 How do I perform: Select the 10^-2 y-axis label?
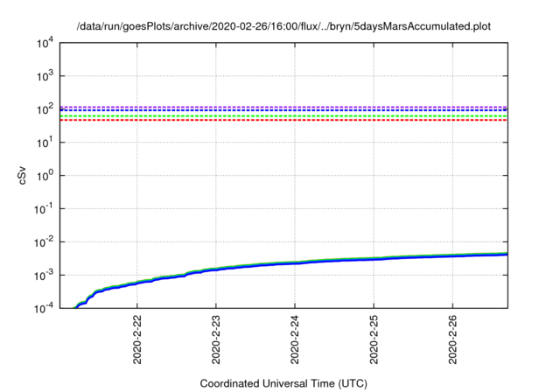coord(44,242)
